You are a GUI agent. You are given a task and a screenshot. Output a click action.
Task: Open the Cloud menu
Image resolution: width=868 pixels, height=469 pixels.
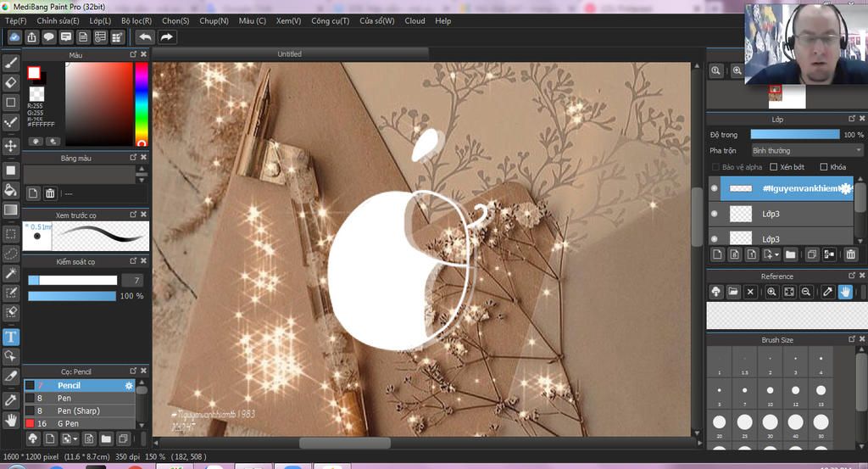point(415,20)
